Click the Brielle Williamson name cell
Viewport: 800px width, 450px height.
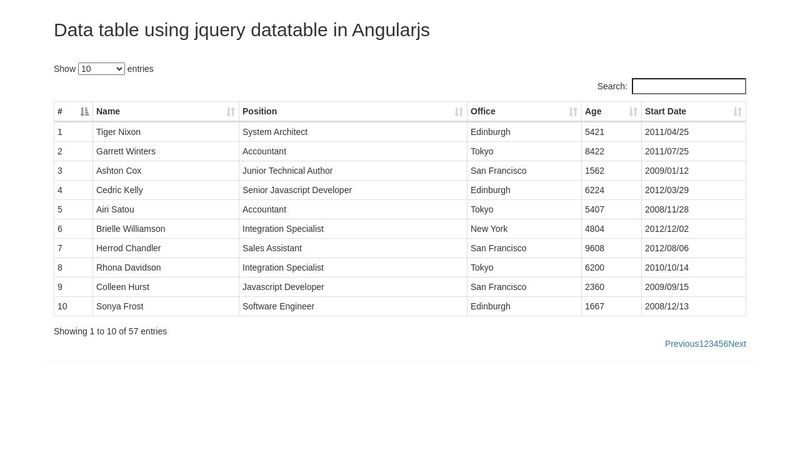pyautogui.click(x=130, y=229)
